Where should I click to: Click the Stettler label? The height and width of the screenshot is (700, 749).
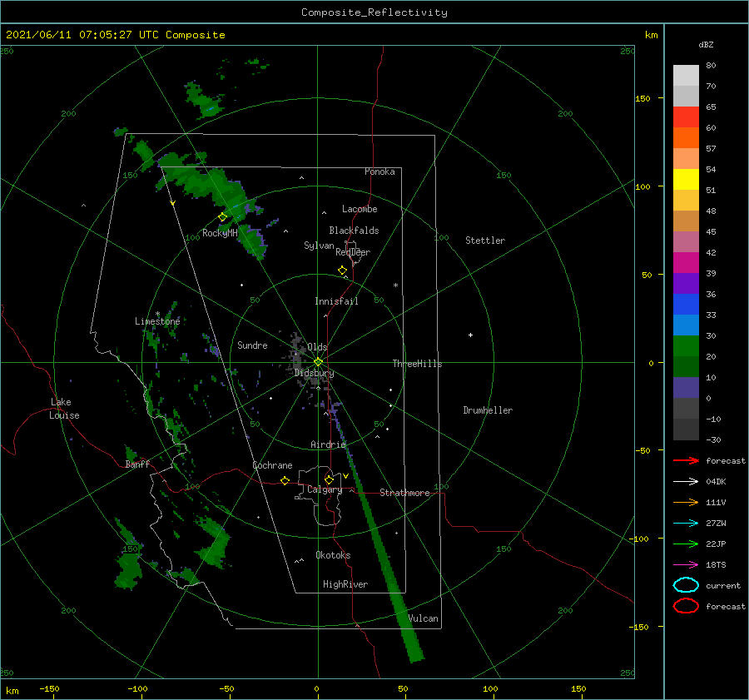click(x=485, y=241)
